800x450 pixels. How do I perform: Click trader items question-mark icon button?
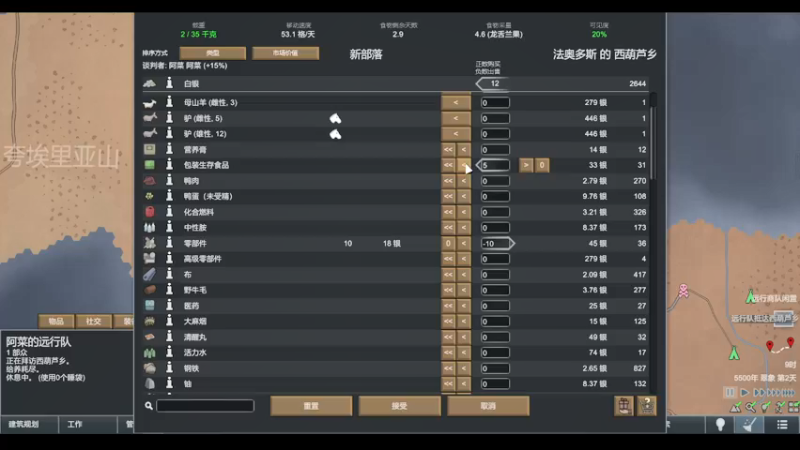tap(646, 406)
